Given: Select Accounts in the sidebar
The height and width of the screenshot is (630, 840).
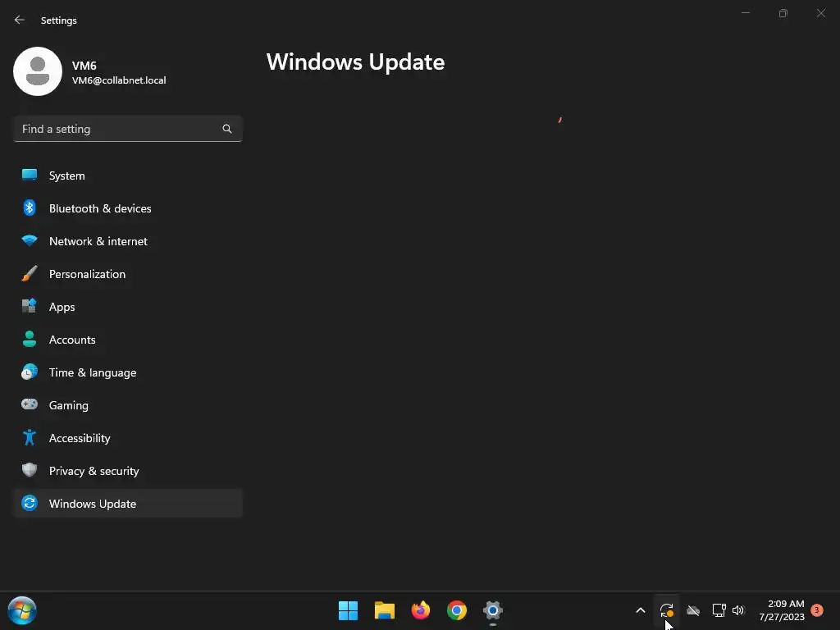Looking at the screenshot, I should tap(127, 340).
